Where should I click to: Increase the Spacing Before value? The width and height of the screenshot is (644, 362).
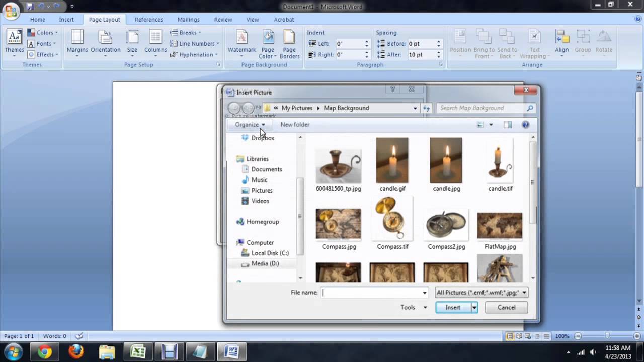pyautogui.click(x=439, y=42)
